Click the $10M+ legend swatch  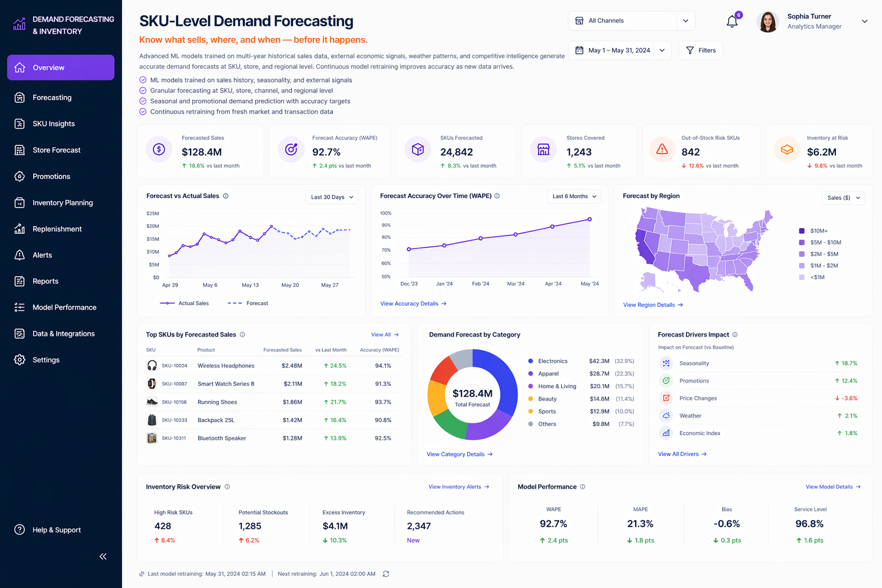coord(802,231)
